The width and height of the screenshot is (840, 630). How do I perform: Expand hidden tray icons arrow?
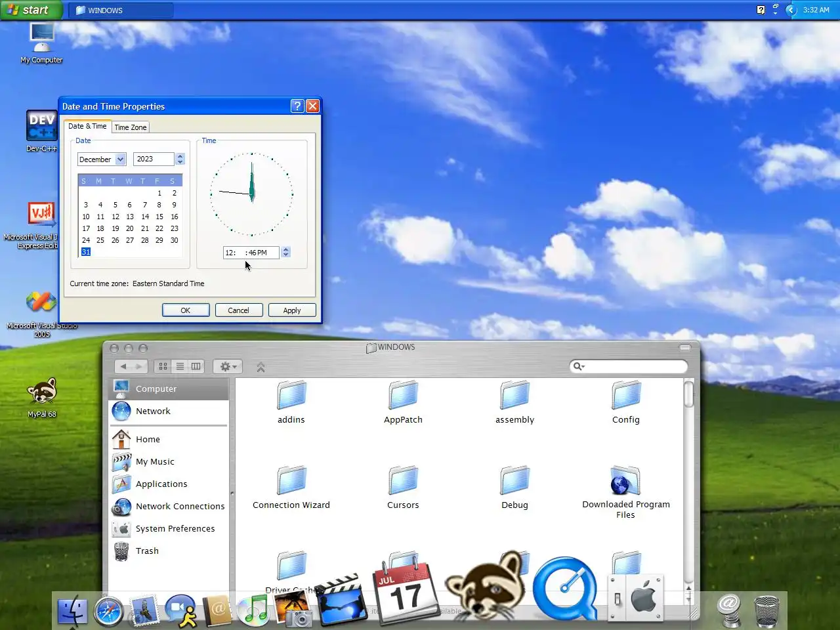[x=791, y=10]
